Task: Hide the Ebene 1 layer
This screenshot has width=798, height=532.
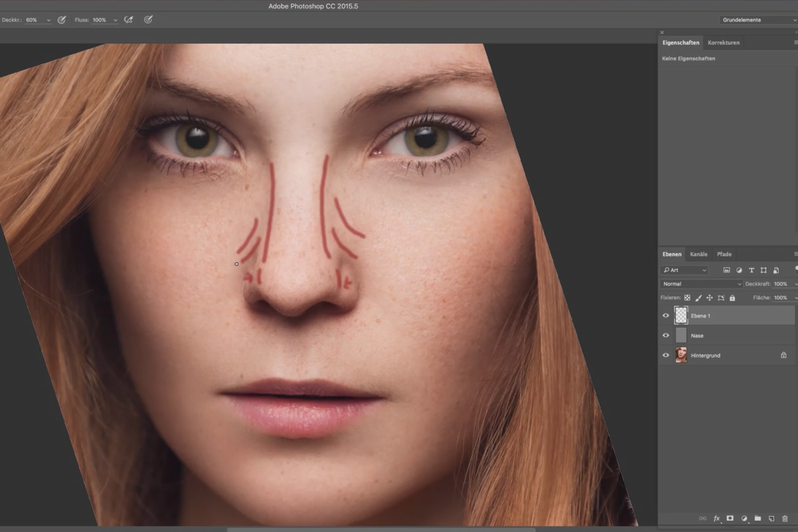Action: tap(666, 316)
